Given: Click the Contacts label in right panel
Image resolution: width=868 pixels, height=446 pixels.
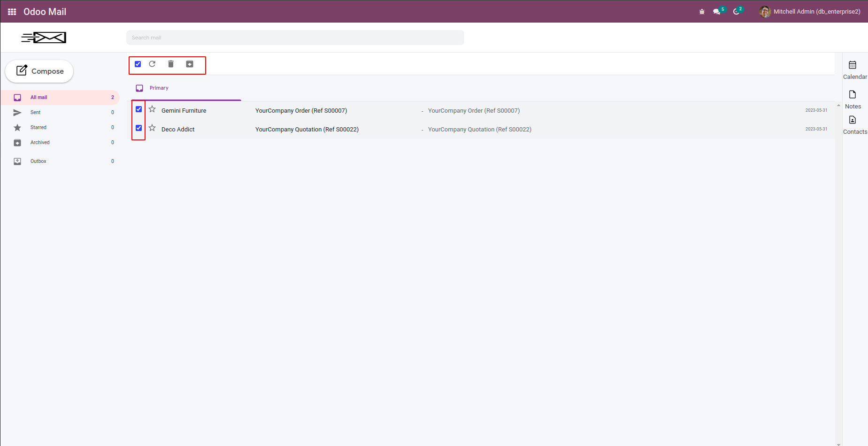Looking at the screenshot, I should pyautogui.click(x=855, y=132).
